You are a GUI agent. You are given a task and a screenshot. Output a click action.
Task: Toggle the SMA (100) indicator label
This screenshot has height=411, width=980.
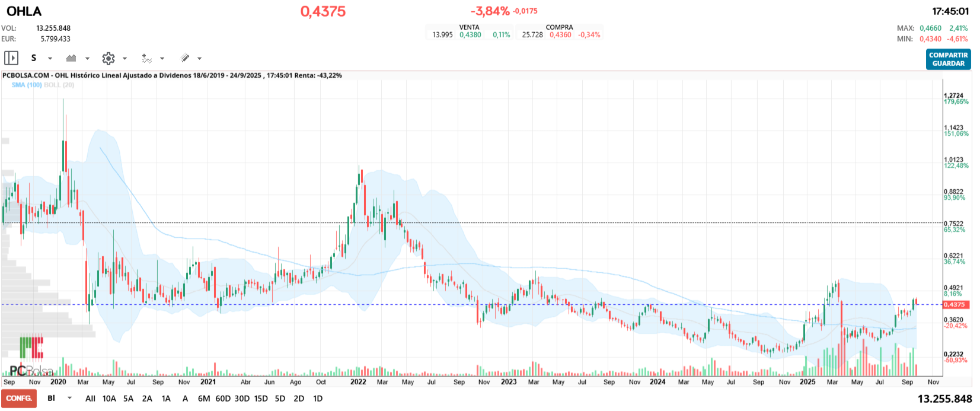point(27,85)
